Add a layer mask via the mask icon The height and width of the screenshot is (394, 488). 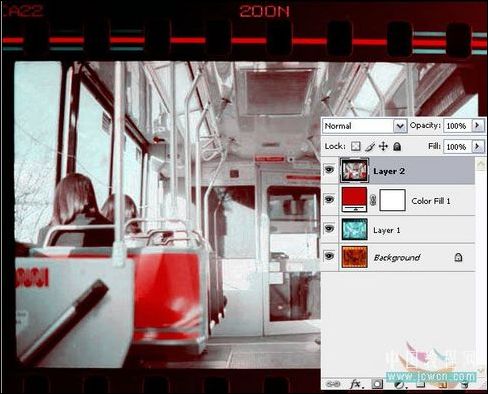[x=377, y=384]
